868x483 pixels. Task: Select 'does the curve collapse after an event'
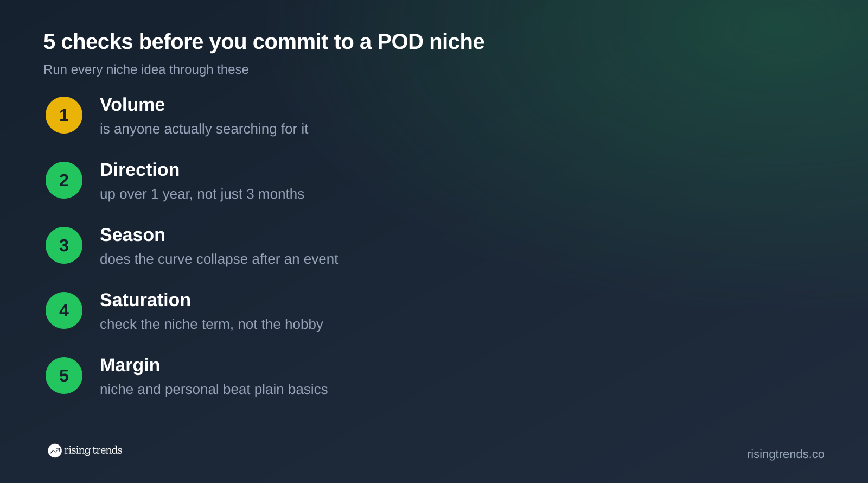219,259
